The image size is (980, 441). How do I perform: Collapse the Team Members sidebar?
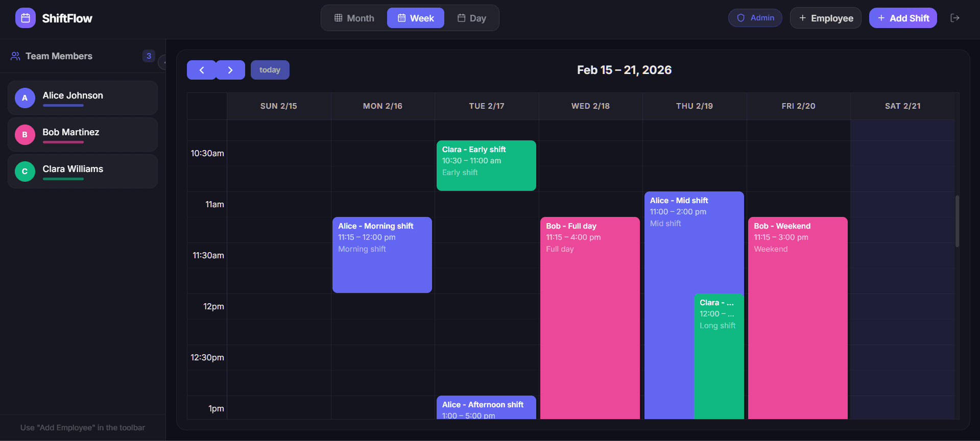(163, 62)
